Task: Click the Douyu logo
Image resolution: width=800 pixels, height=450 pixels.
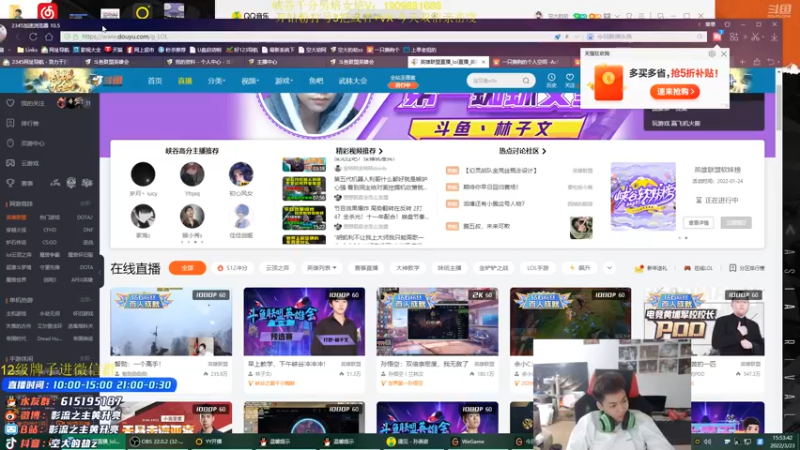Action: (x=107, y=81)
